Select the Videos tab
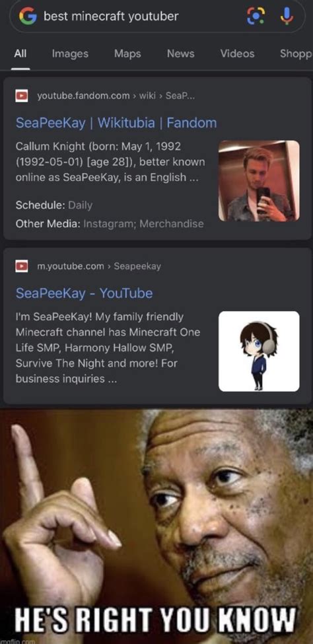The height and width of the screenshot is (644, 313). [x=237, y=54]
